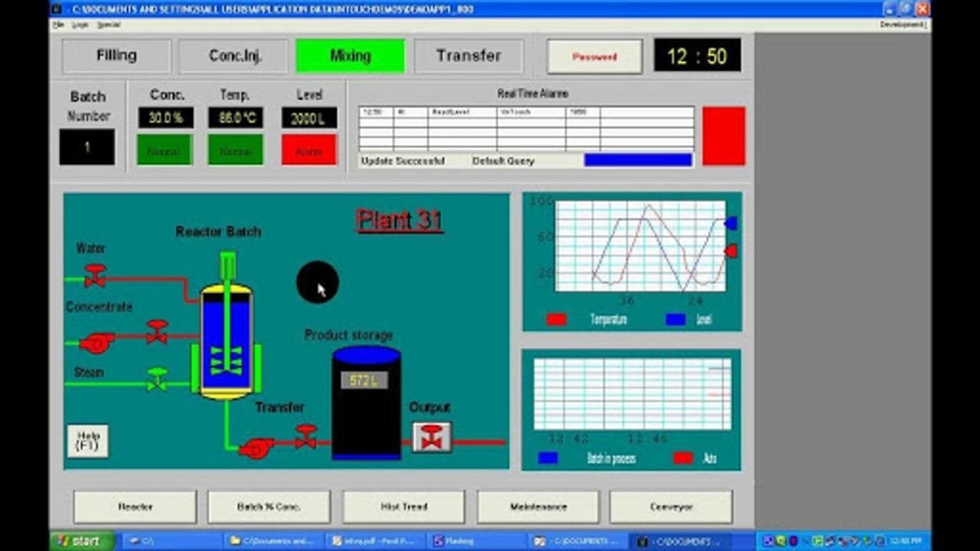This screenshot has width=980, height=551.
Task: Click the Concentrate line valve icon
Action: coord(157,331)
